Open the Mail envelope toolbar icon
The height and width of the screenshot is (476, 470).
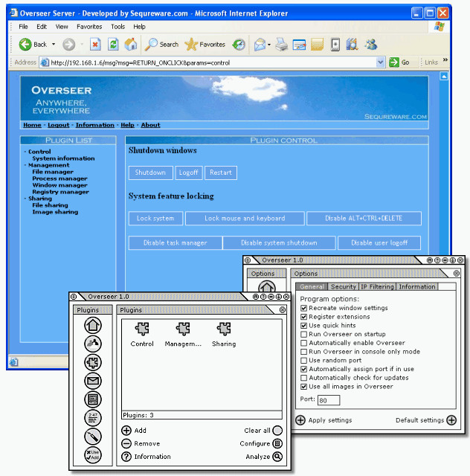click(x=260, y=45)
